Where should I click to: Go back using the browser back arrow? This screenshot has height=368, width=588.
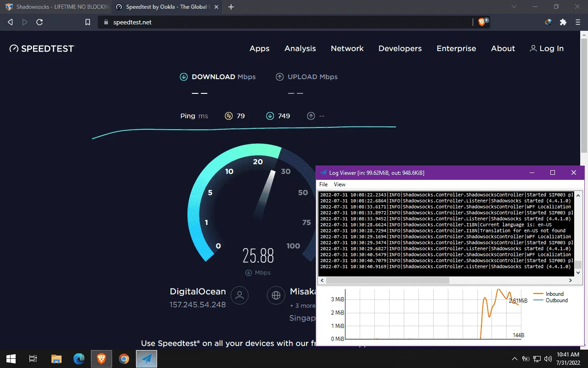pyautogui.click(x=10, y=22)
